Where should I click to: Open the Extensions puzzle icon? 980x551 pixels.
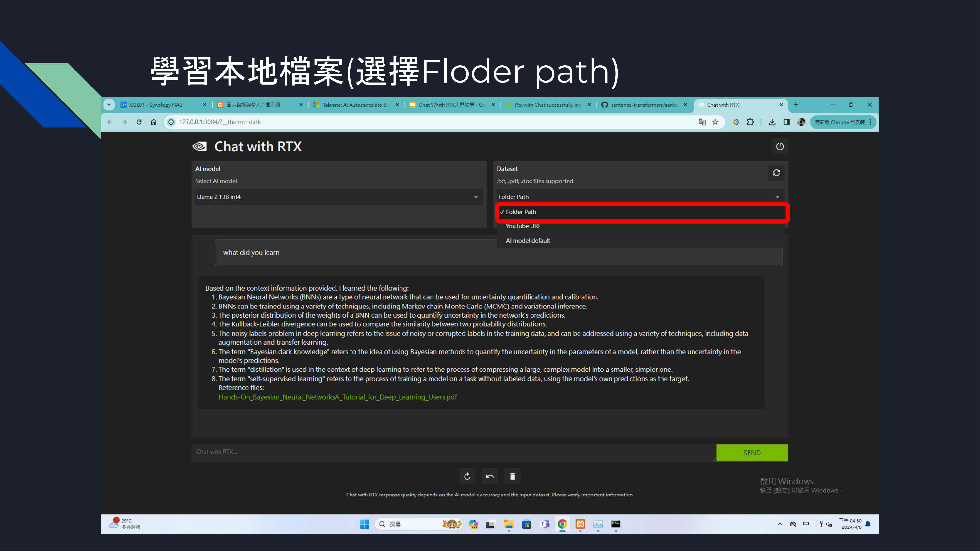(750, 122)
